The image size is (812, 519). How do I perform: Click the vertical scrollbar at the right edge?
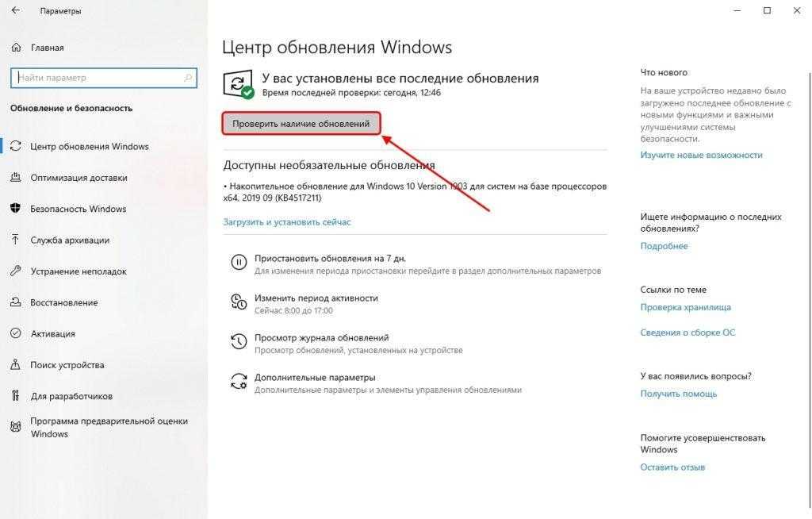809,290
